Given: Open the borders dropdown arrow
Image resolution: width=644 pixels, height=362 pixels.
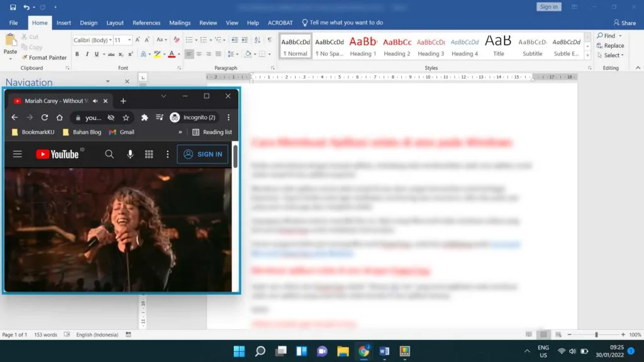Looking at the screenshot, I should 269,54.
